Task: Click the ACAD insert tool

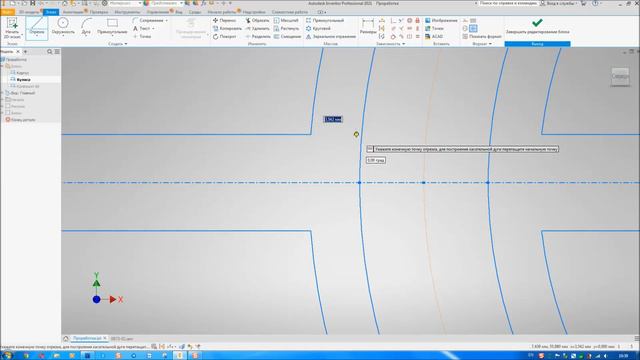Action: point(434,36)
